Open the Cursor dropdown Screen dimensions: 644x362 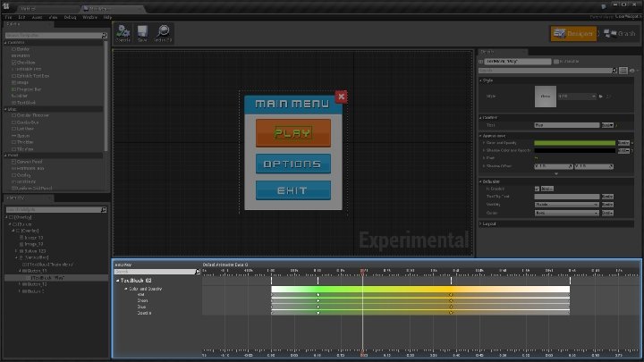tap(566, 213)
